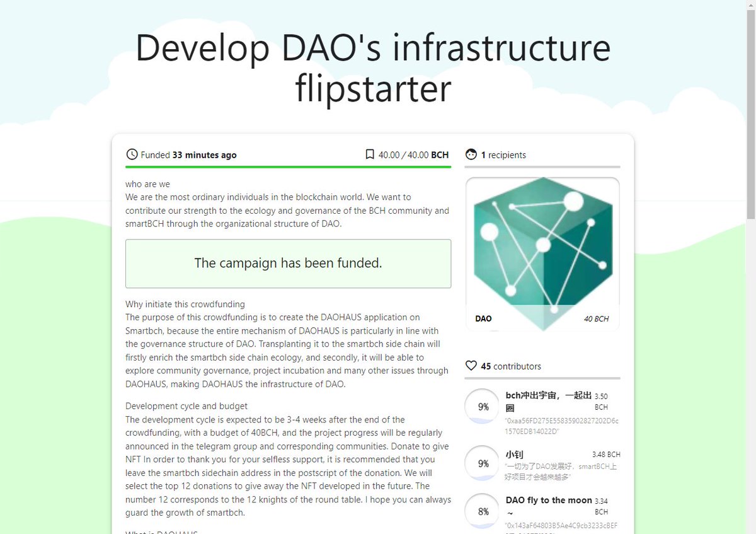The image size is (756, 534).
Task: Click the 9% circle for 小钊 contributor
Action: click(x=483, y=463)
